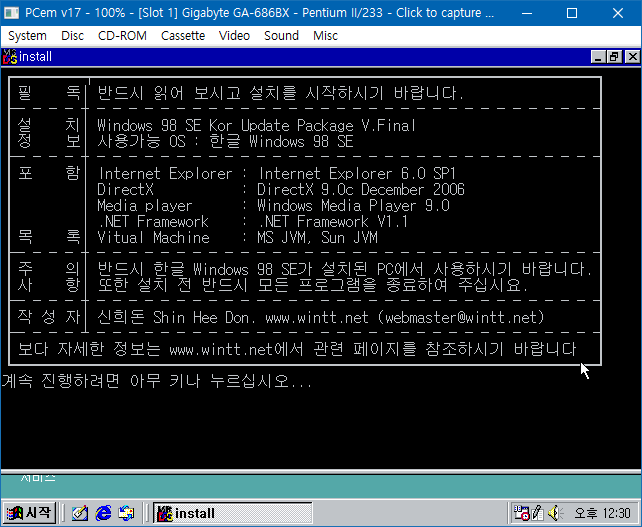Click the Windows 98 Start (시작) button
The image size is (642, 527).
29,513
